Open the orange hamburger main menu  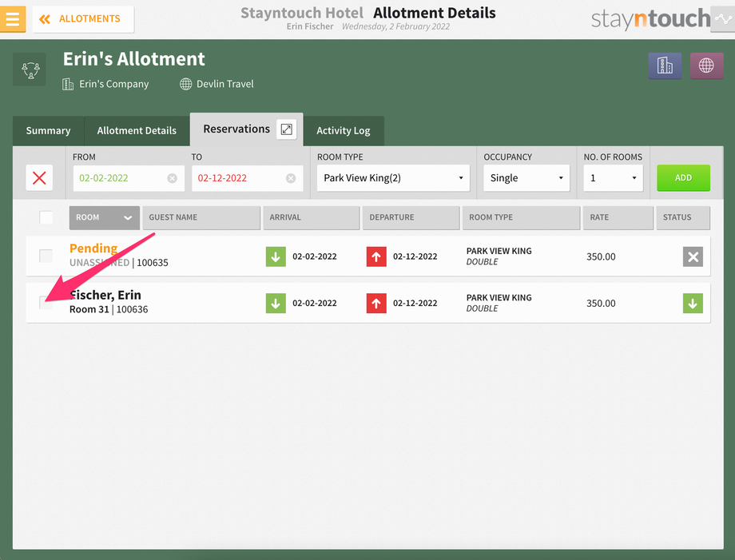click(13, 18)
